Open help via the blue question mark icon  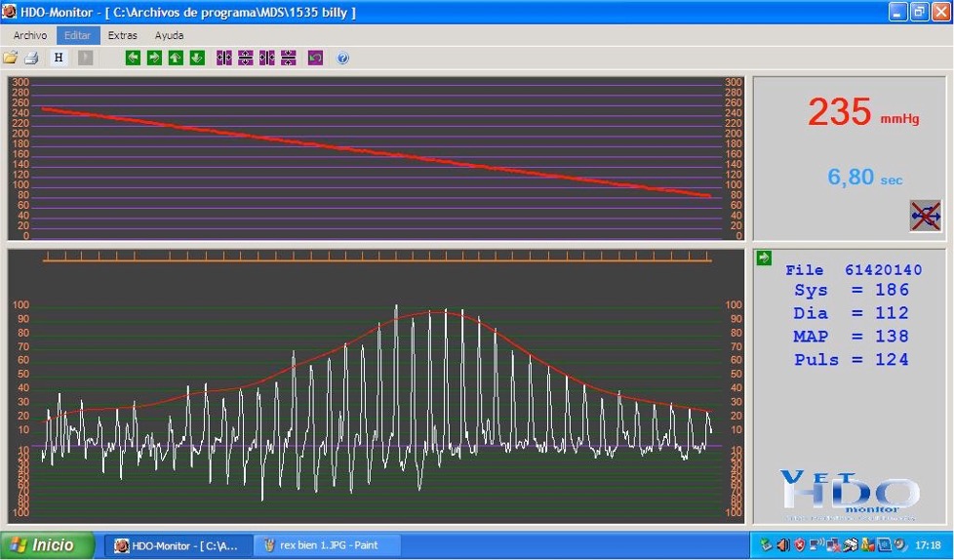343,59
